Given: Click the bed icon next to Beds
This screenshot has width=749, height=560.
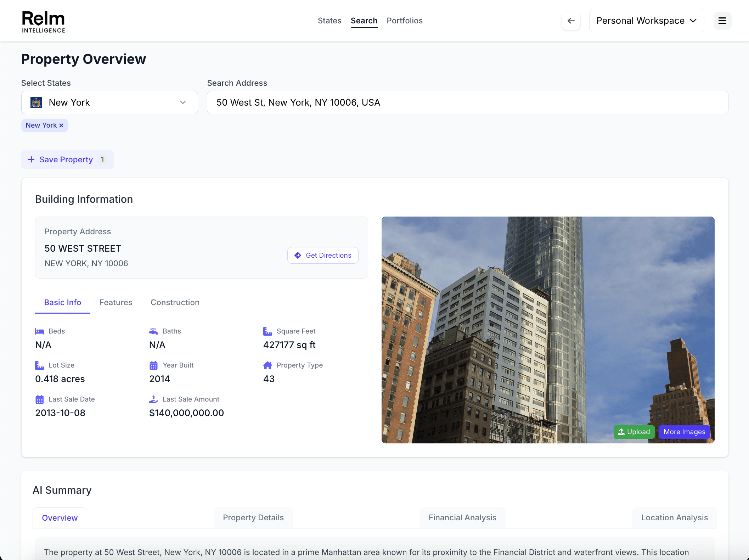Looking at the screenshot, I should click(x=39, y=331).
